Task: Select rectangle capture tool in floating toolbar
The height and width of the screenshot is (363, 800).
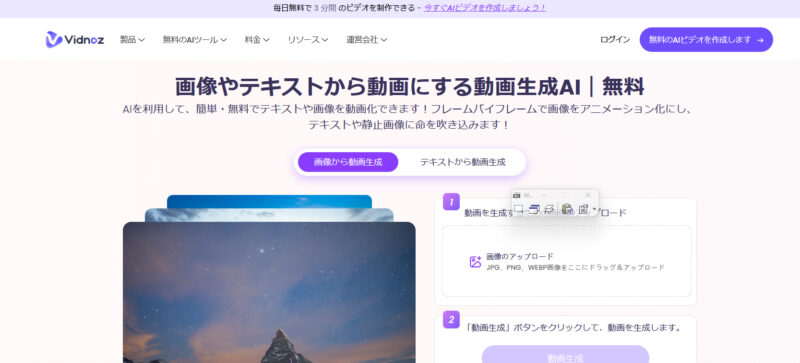Action: coord(519,209)
